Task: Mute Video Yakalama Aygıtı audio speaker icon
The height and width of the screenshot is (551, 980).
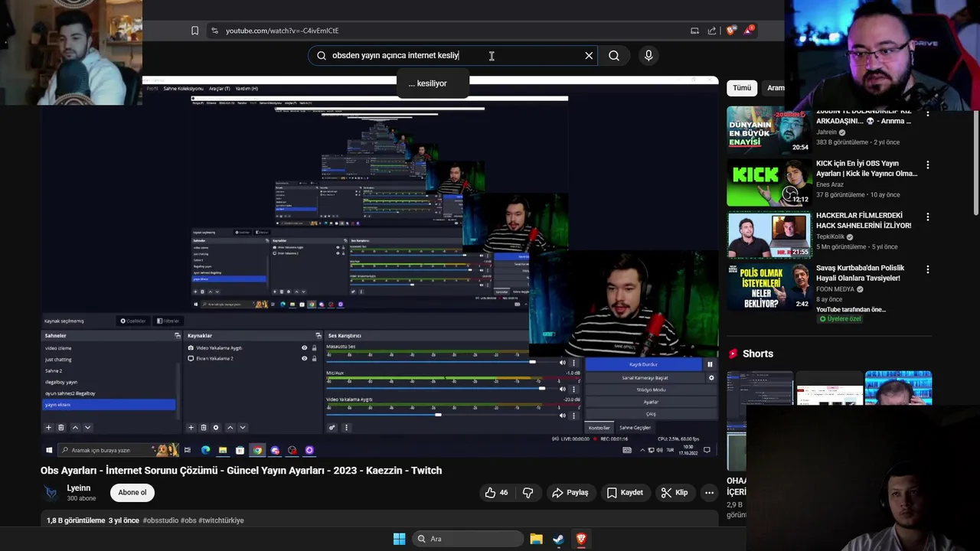Action: [563, 416]
